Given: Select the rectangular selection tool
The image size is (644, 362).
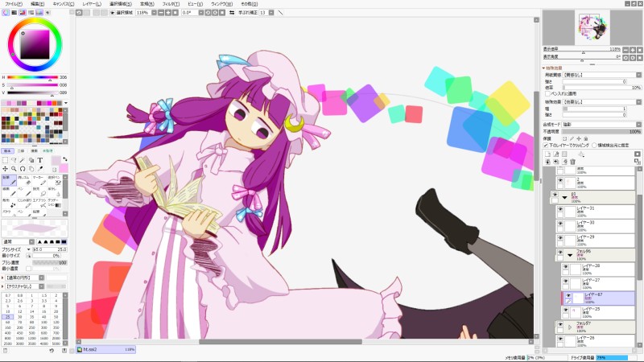Looking at the screenshot, I should coord(5,160).
